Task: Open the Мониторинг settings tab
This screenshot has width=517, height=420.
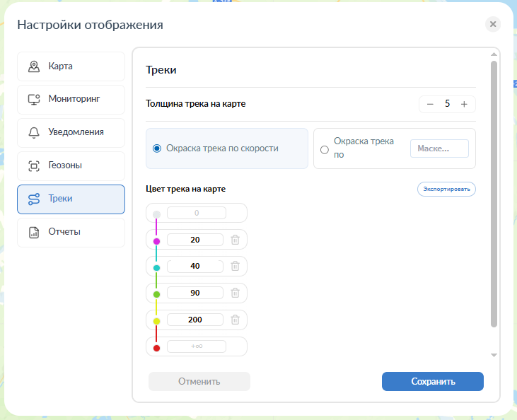Action: (x=71, y=99)
